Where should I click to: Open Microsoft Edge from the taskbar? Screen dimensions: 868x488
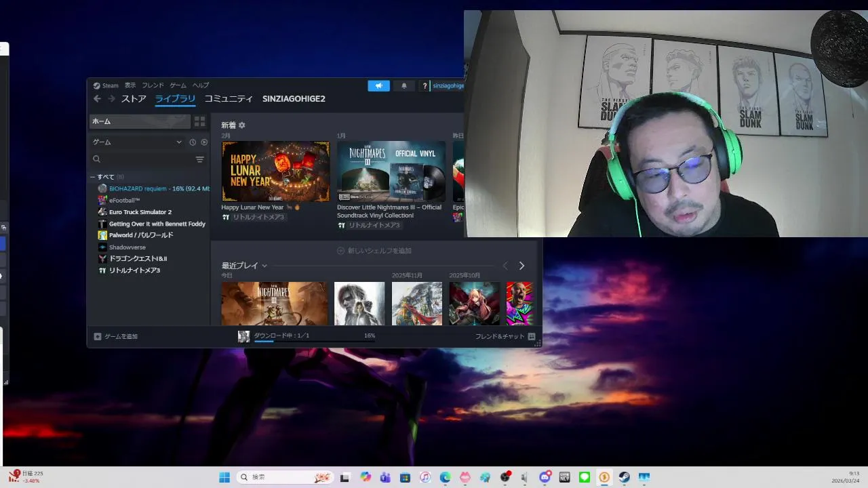[x=445, y=477]
